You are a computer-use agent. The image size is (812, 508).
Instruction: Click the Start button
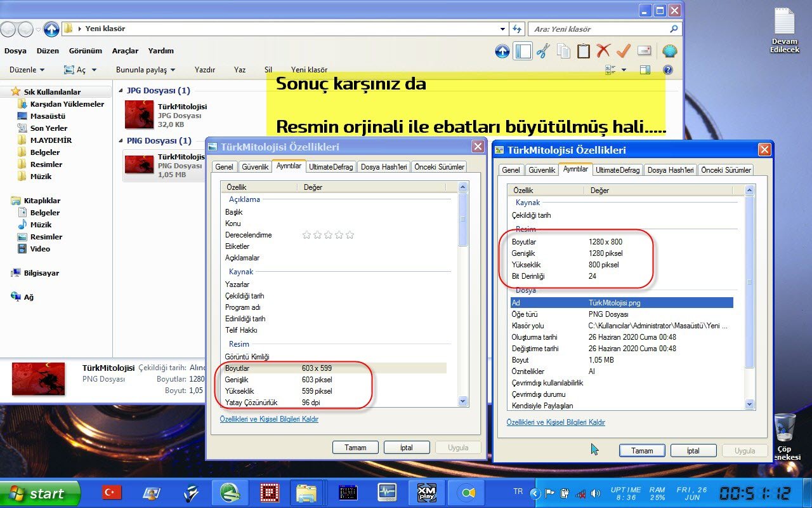pyautogui.click(x=40, y=493)
